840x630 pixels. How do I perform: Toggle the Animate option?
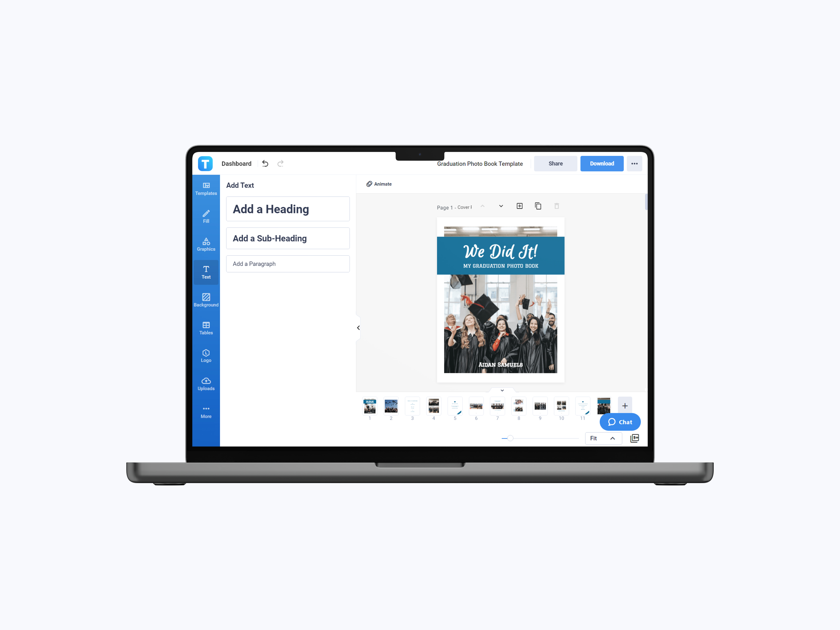pos(379,184)
